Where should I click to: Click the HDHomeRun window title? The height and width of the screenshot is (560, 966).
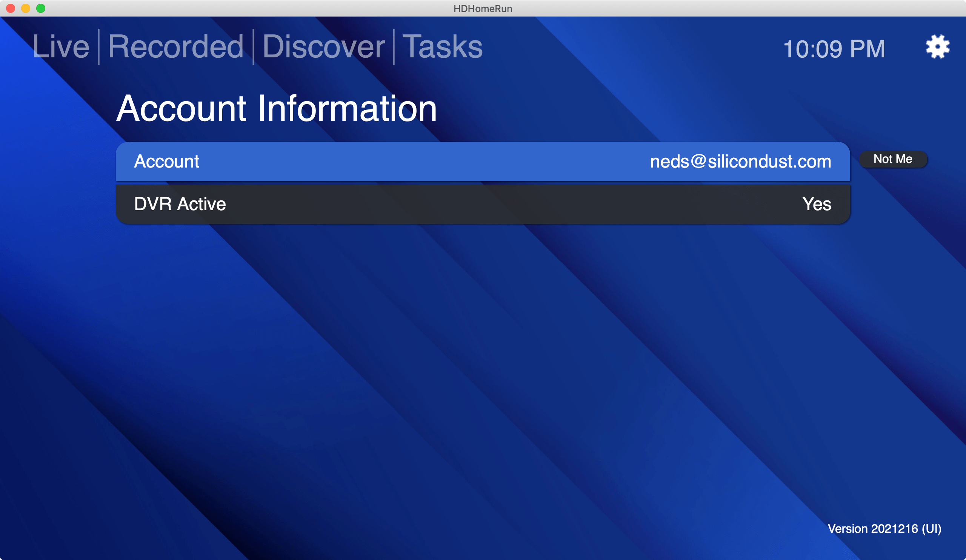(483, 8)
